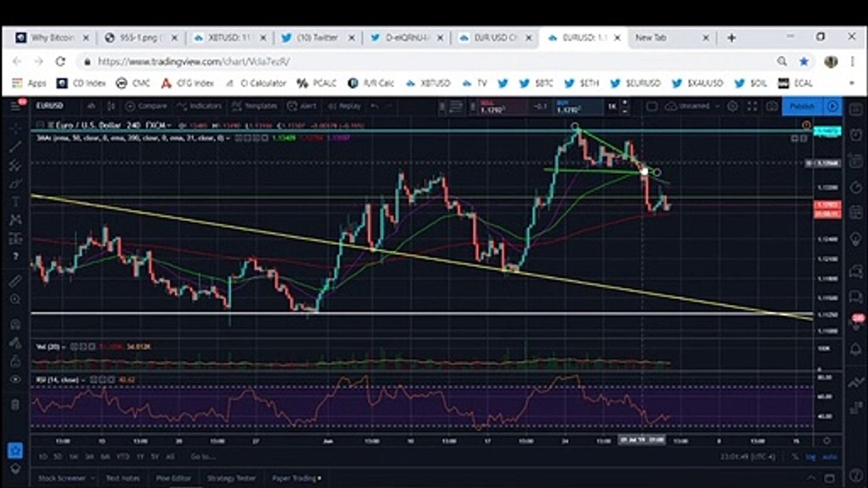The height and width of the screenshot is (488, 868).
Task: Open the 4h timeframe interval selector
Action: click(x=90, y=106)
